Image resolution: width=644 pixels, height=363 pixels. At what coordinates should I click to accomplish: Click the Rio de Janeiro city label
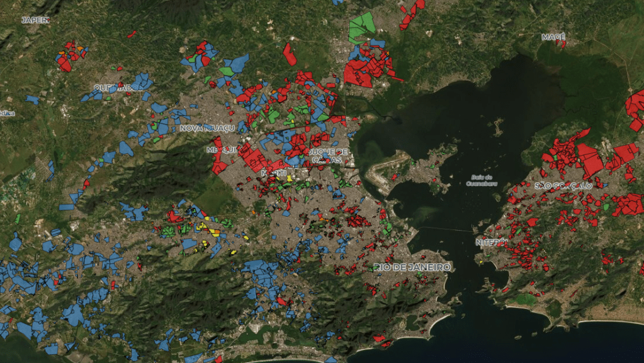pyautogui.click(x=412, y=267)
